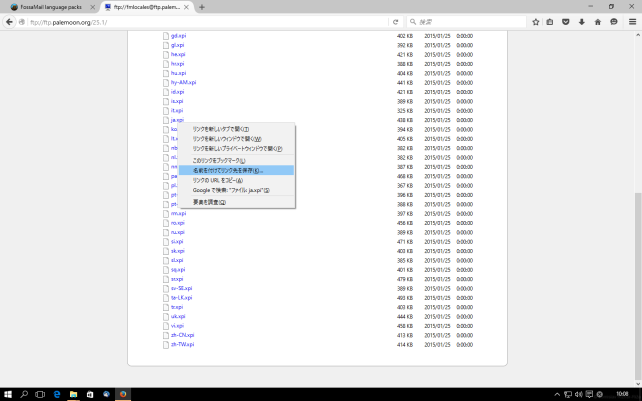The image size is (642, 401).
Task: Reload the FTP page with the refresh icon
Action: click(396, 22)
